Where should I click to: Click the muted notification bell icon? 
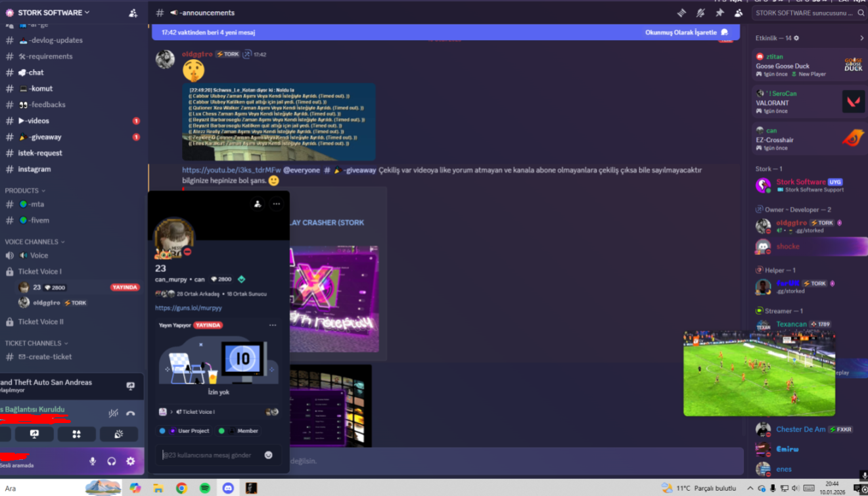pyautogui.click(x=700, y=12)
